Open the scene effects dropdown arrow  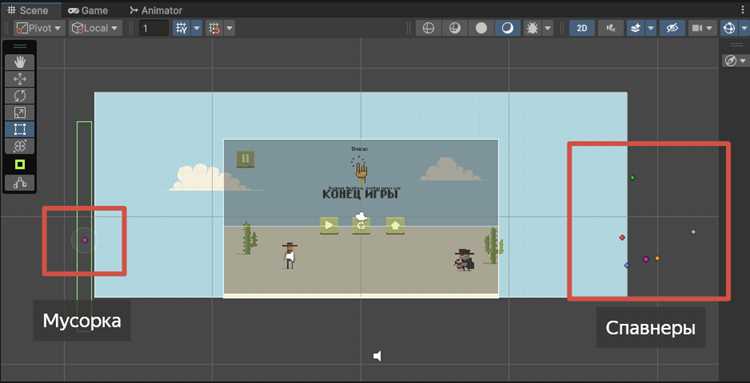click(x=651, y=28)
